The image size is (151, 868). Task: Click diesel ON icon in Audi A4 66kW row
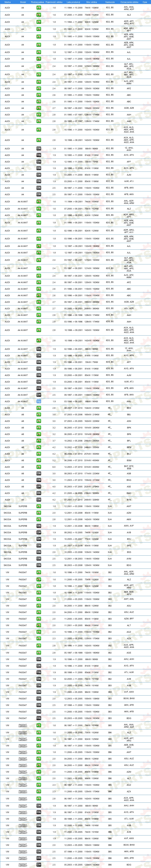[x=39, y=149]
